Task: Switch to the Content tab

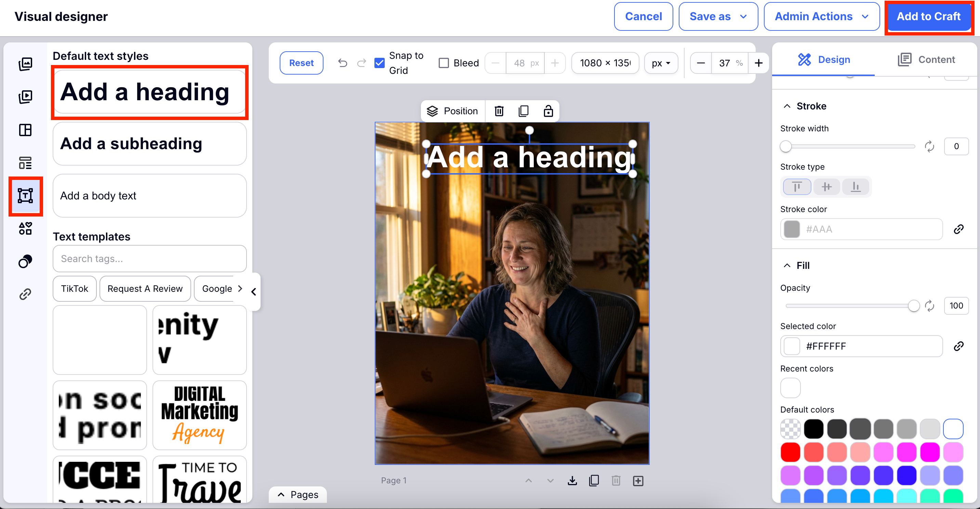Action: point(926,60)
